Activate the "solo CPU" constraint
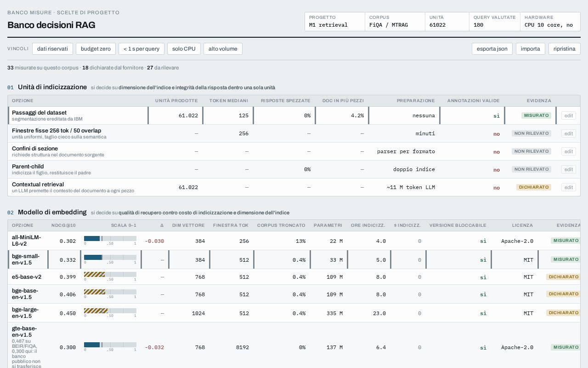Viewport: 588px width, 368px height. tap(184, 49)
